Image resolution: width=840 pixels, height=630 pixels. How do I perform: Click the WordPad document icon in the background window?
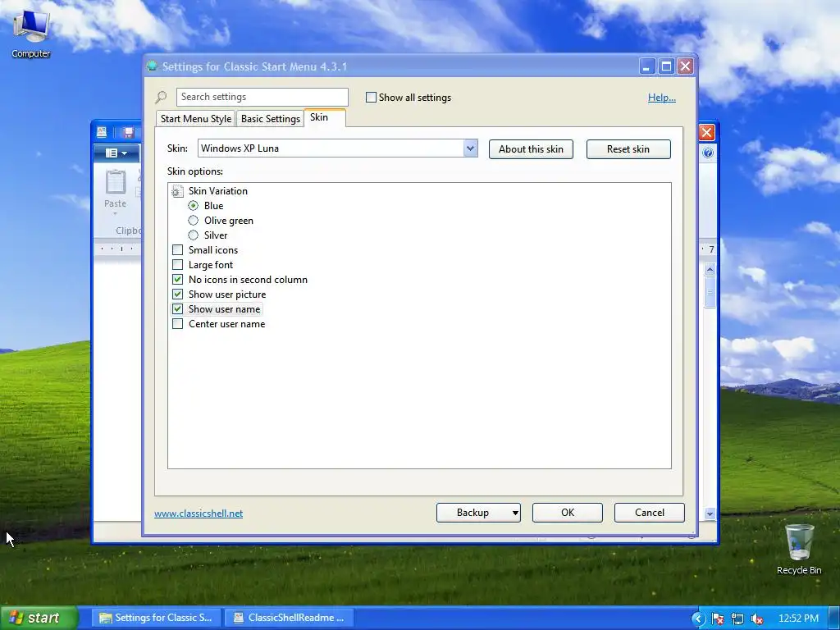102,132
